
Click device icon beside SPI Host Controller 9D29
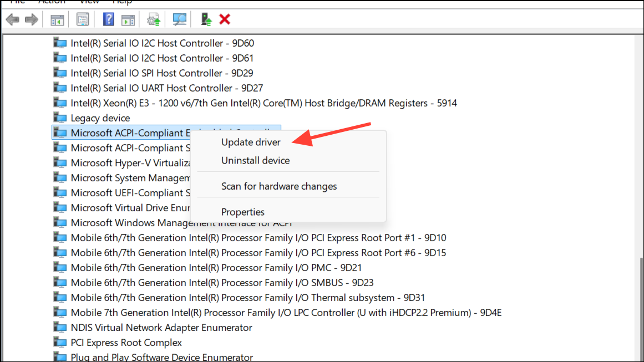coord(60,73)
